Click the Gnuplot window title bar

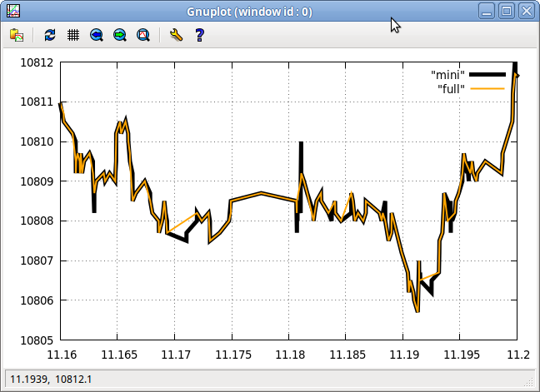coord(249,12)
